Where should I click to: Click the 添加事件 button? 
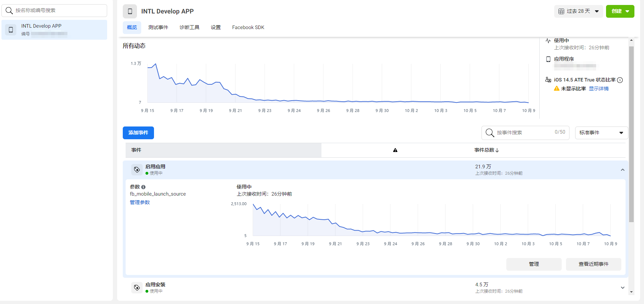[x=138, y=133]
